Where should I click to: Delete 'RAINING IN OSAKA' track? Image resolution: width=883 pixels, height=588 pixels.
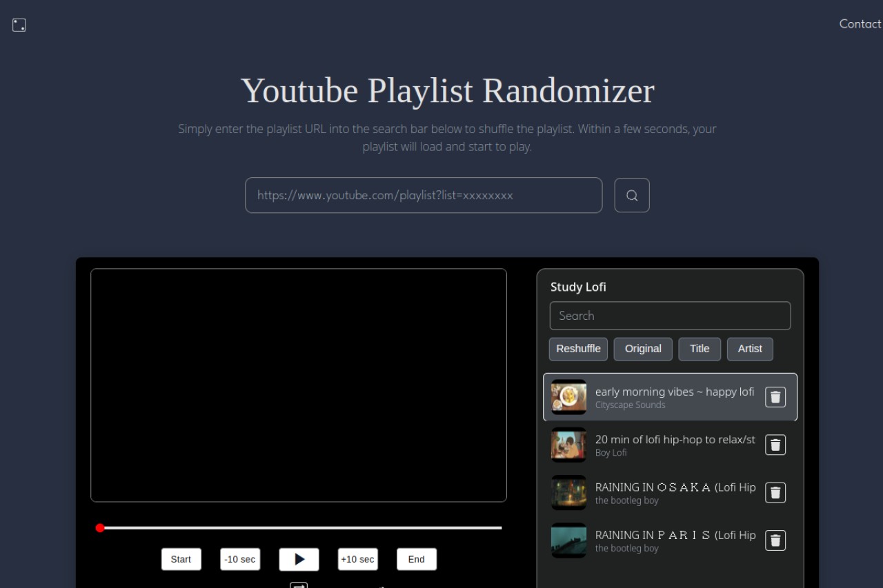[x=775, y=492]
